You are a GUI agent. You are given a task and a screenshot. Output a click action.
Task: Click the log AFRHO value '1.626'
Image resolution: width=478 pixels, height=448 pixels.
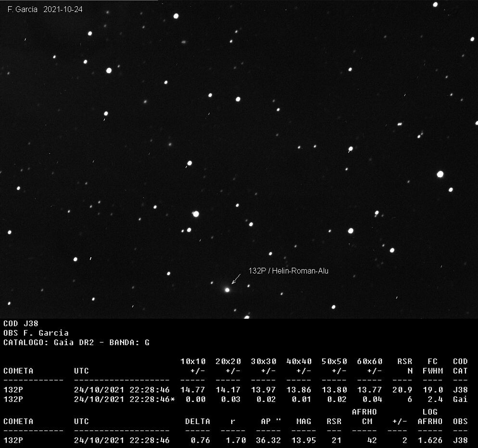point(430,440)
